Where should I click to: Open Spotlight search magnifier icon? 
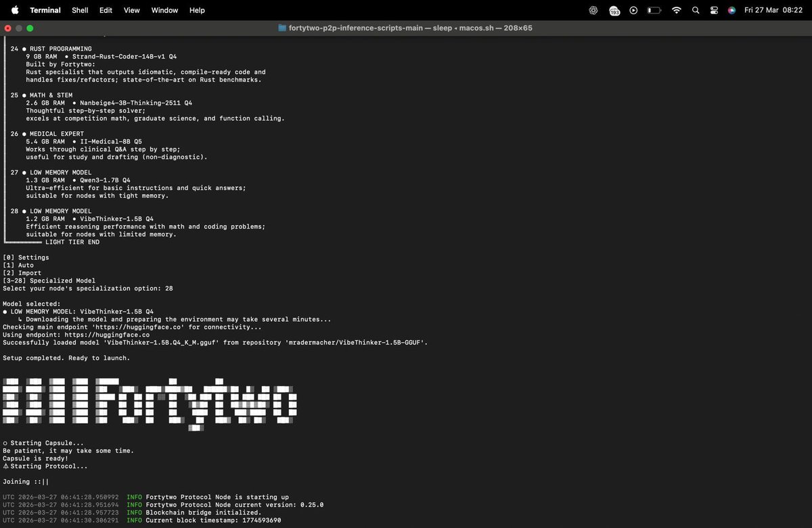[696, 10]
